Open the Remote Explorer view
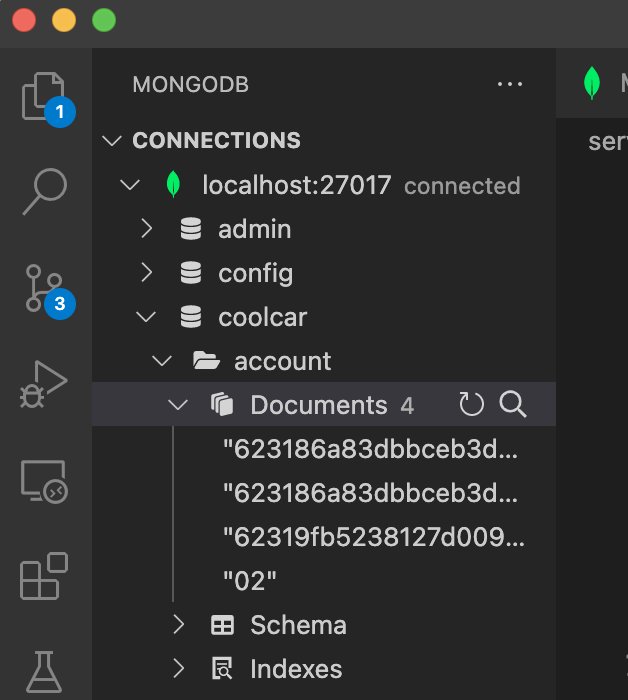The height and width of the screenshot is (700, 628). [x=44, y=482]
